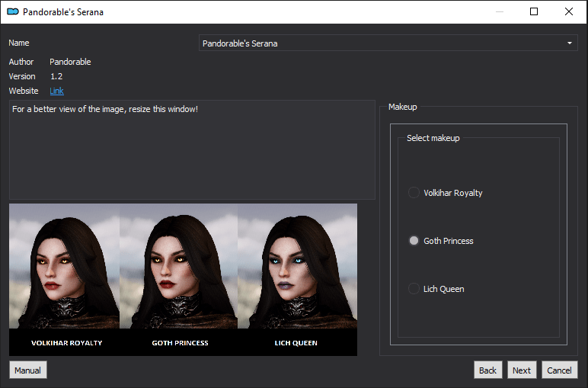Open the Name dropdown arrow
Viewport: 588px width, 388px height.
pyautogui.click(x=569, y=43)
